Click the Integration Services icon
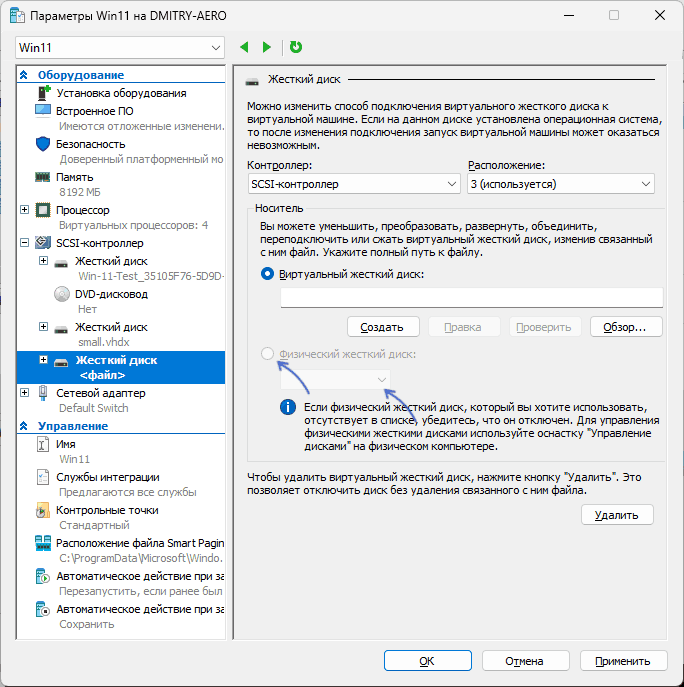 43,477
